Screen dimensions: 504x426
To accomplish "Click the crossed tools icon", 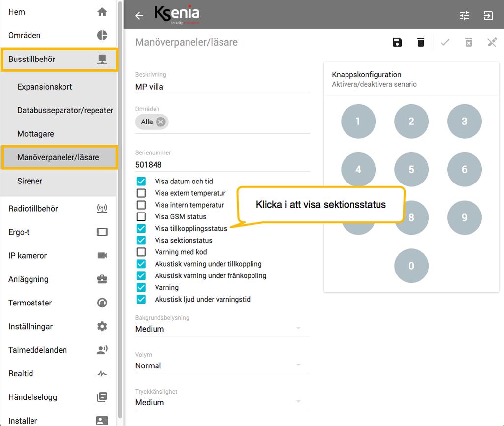I will tap(492, 42).
